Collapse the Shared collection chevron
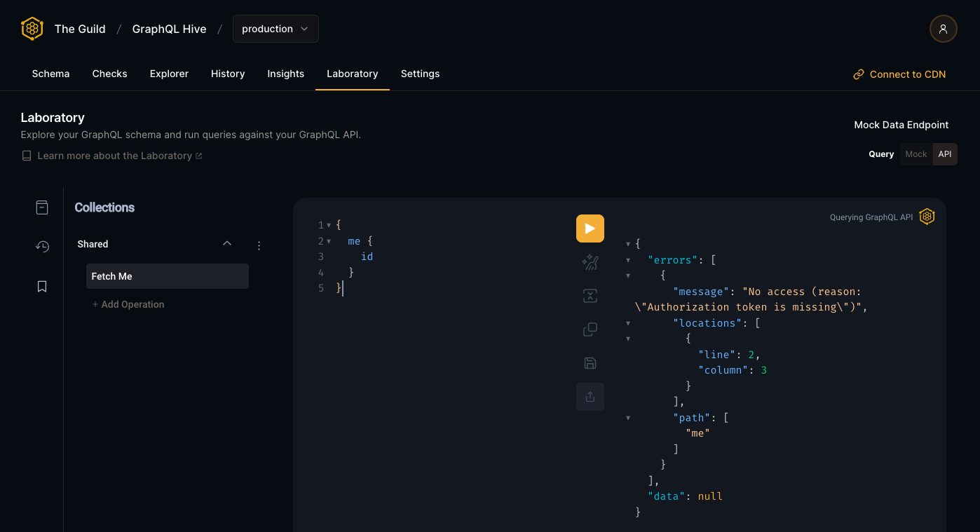Image resolution: width=980 pixels, height=532 pixels. coord(226,244)
